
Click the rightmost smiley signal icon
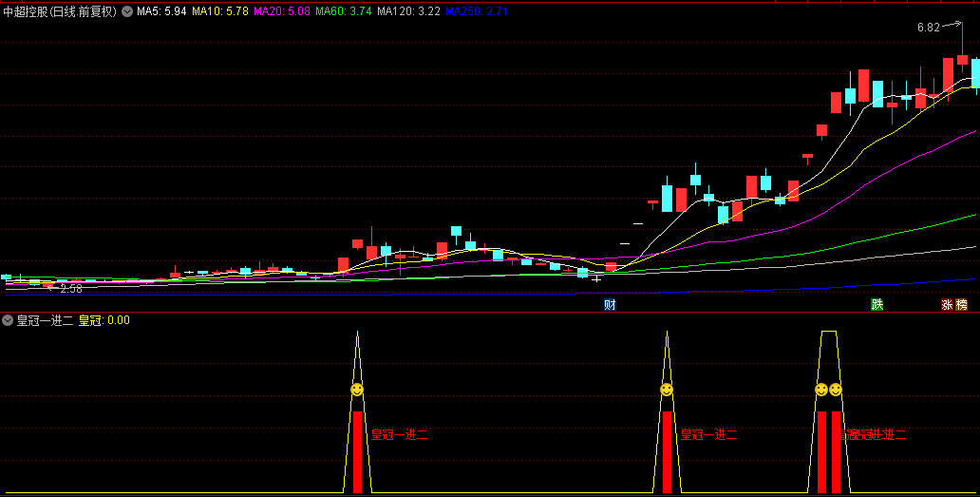tap(836, 390)
